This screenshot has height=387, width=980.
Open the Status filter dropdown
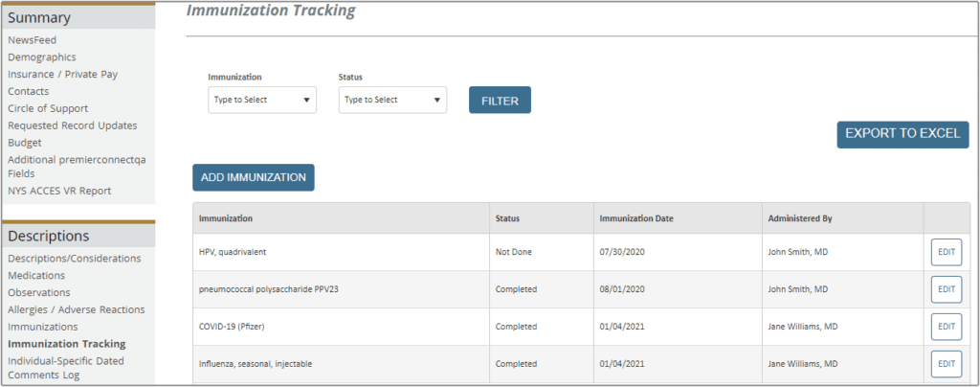point(392,100)
